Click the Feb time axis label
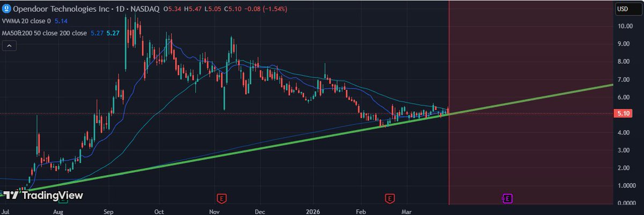This screenshot has width=644, height=215. click(x=362, y=212)
